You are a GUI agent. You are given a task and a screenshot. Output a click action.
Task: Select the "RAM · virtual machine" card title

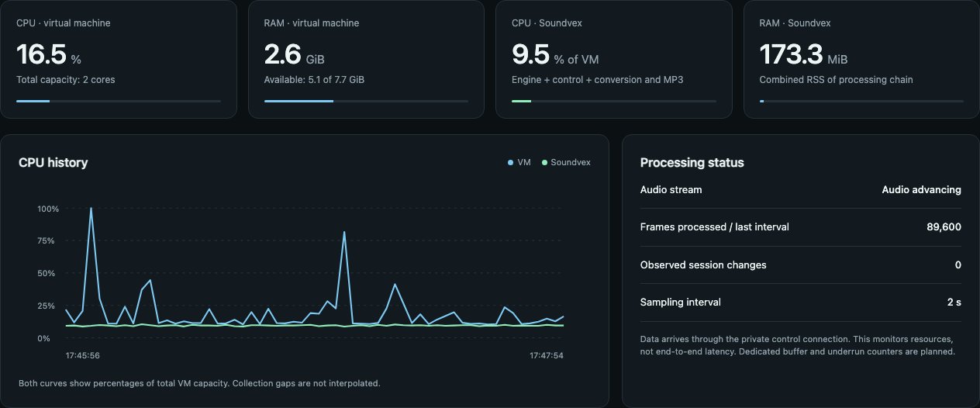(x=312, y=23)
